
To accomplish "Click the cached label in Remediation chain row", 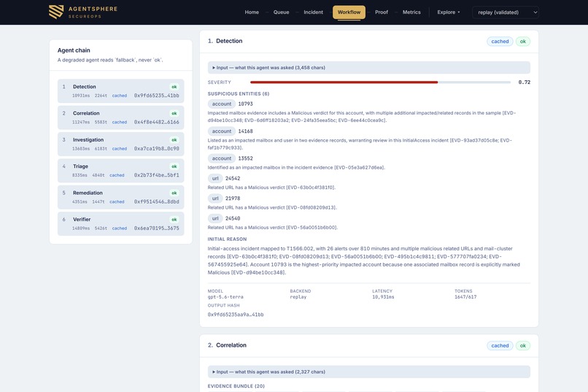I will click(117, 201).
